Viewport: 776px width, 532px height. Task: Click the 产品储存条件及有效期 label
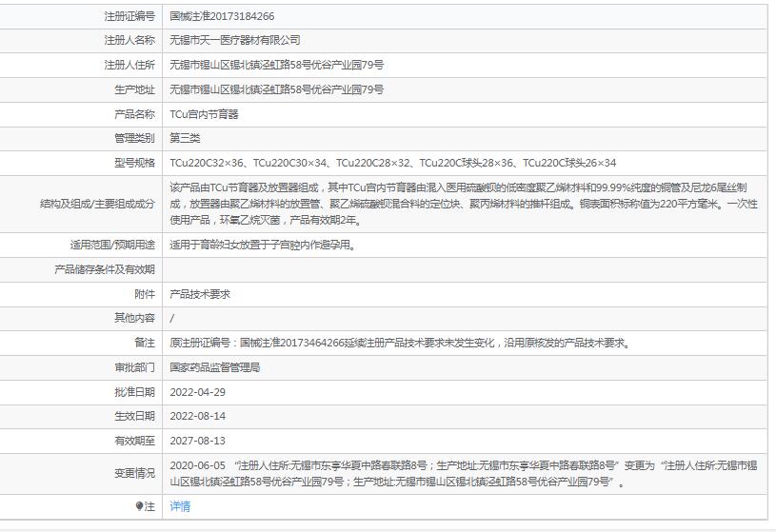[105, 269]
